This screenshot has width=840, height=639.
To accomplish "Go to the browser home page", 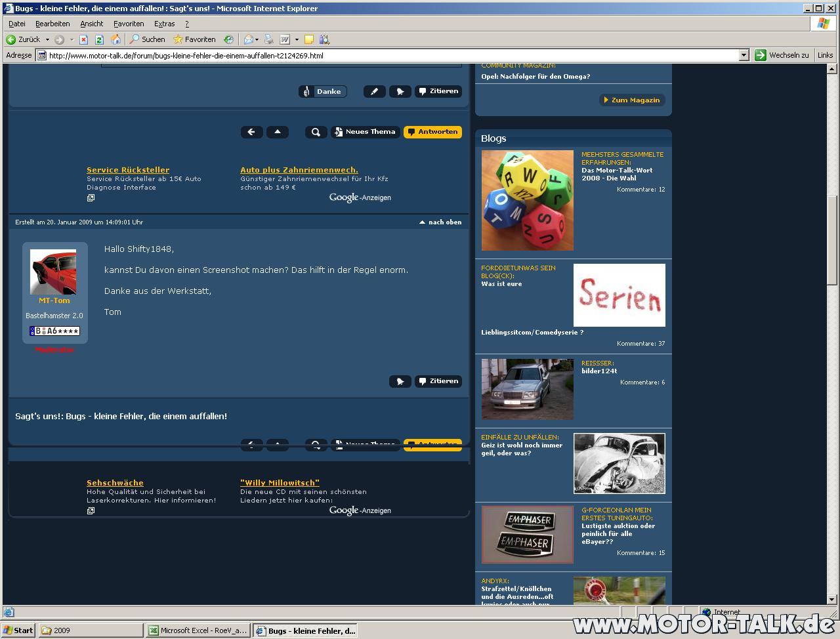I will (115, 39).
